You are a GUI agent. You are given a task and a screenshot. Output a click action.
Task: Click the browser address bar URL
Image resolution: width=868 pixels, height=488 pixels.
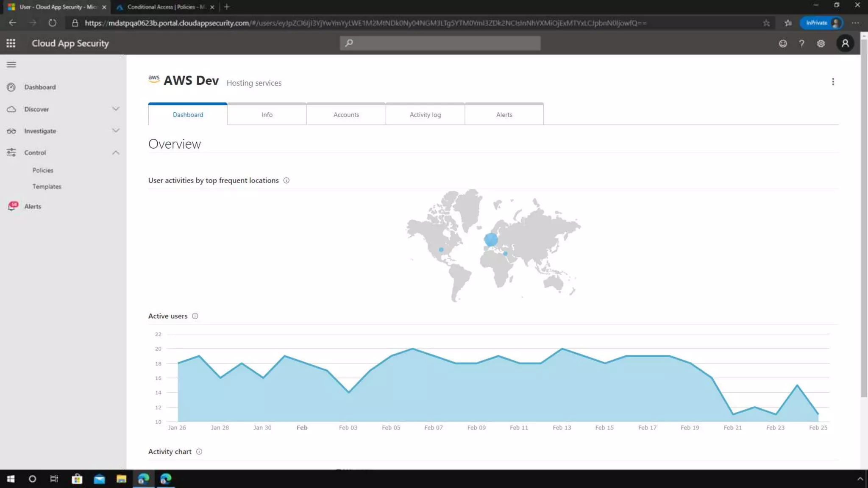pyautogui.click(x=365, y=23)
